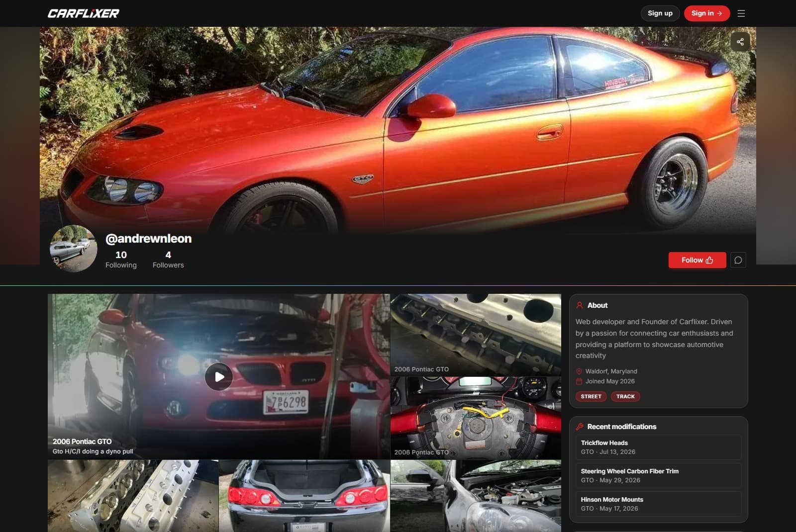Click the @andrewnleon username text
Image resolution: width=796 pixels, height=532 pixels.
coord(148,239)
